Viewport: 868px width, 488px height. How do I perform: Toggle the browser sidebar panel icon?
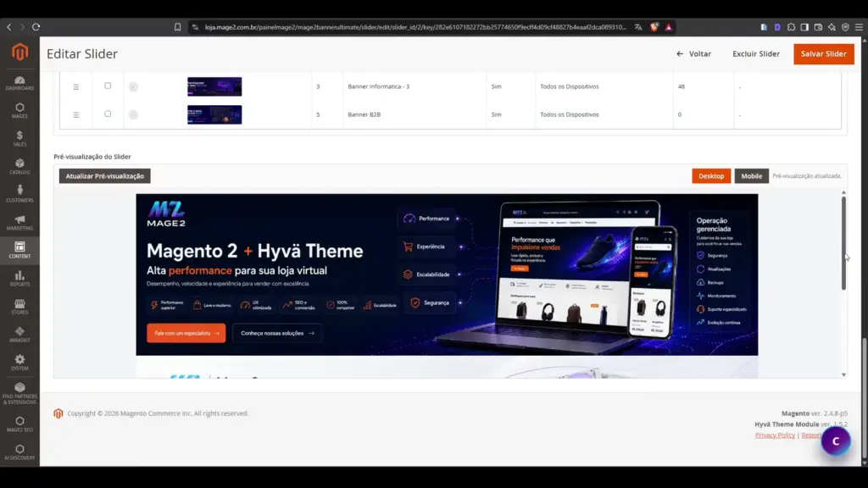[804, 27]
